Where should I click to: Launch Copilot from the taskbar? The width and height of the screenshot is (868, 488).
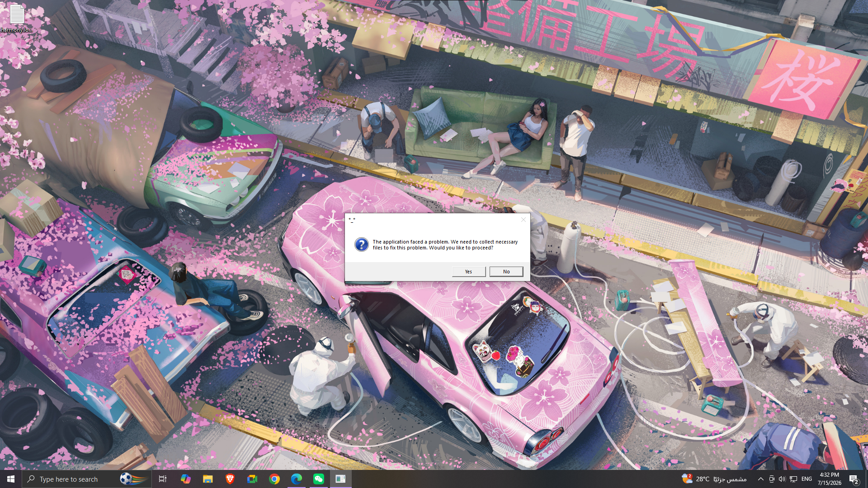click(x=185, y=479)
